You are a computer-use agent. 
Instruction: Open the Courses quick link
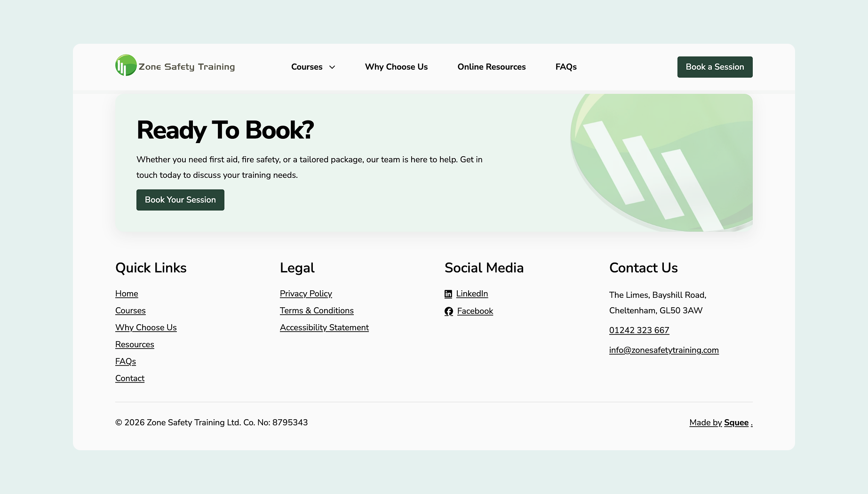tap(130, 311)
